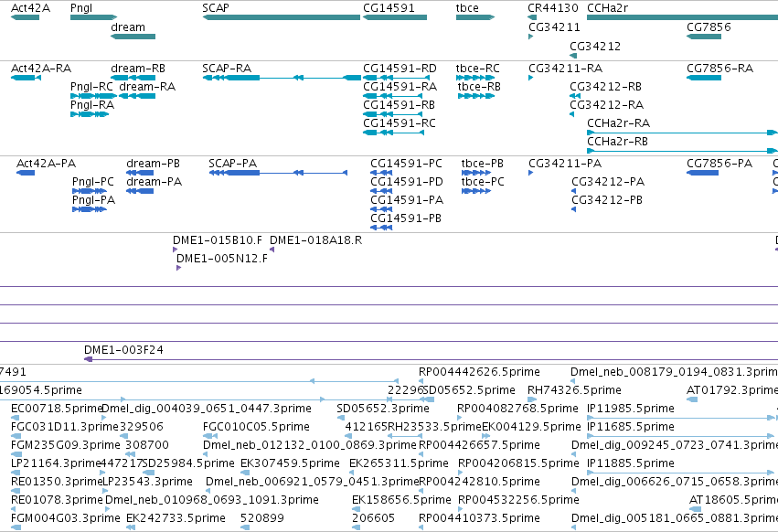Select EST SD05652.5prime

(x=429, y=399)
